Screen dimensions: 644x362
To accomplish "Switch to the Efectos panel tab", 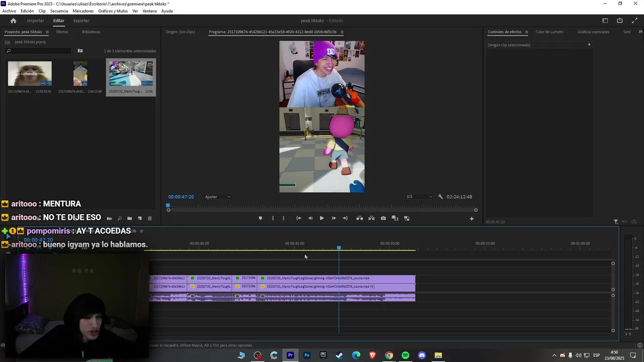I will tap(62, 32).
